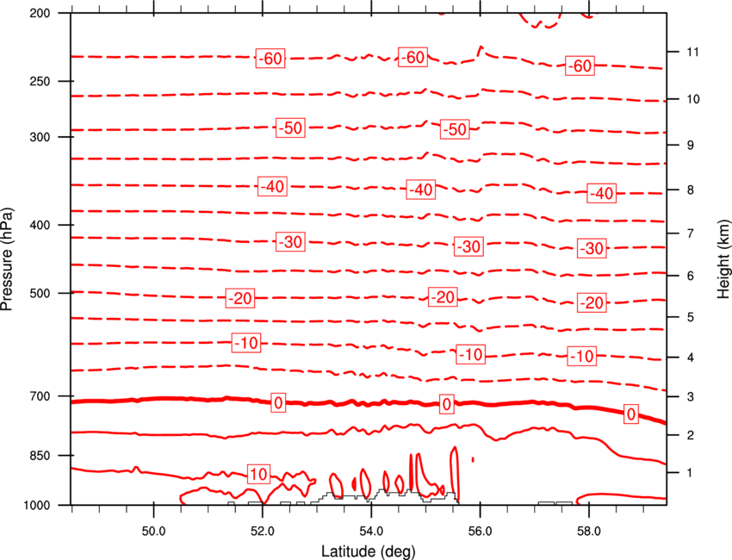Pick the 6 km height tick label
Screen dimensions: 732x560
[691, 276]
